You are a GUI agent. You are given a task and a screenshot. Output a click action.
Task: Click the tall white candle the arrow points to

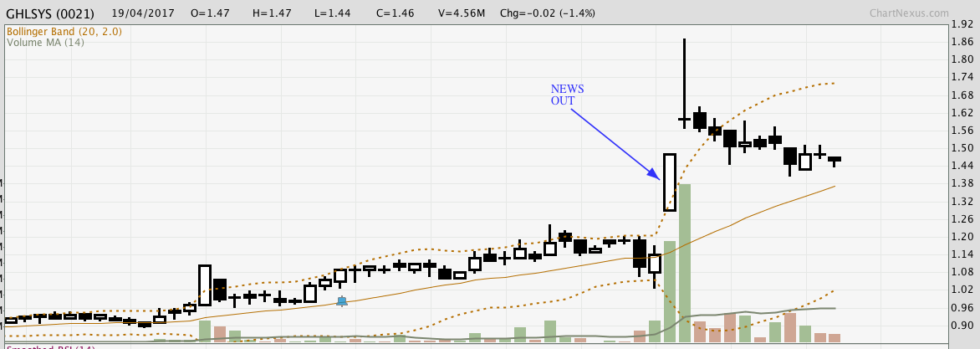tap(669, 182)
